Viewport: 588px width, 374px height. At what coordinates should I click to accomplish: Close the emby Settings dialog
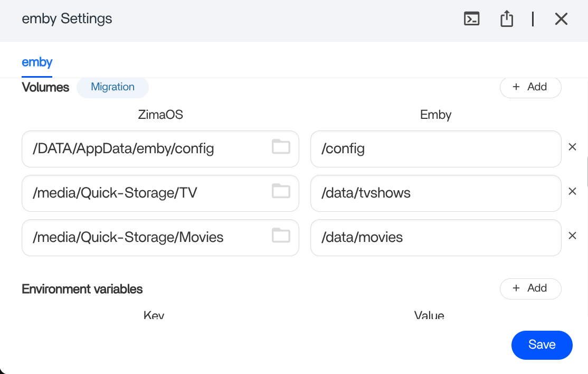[x=561, y=19]
